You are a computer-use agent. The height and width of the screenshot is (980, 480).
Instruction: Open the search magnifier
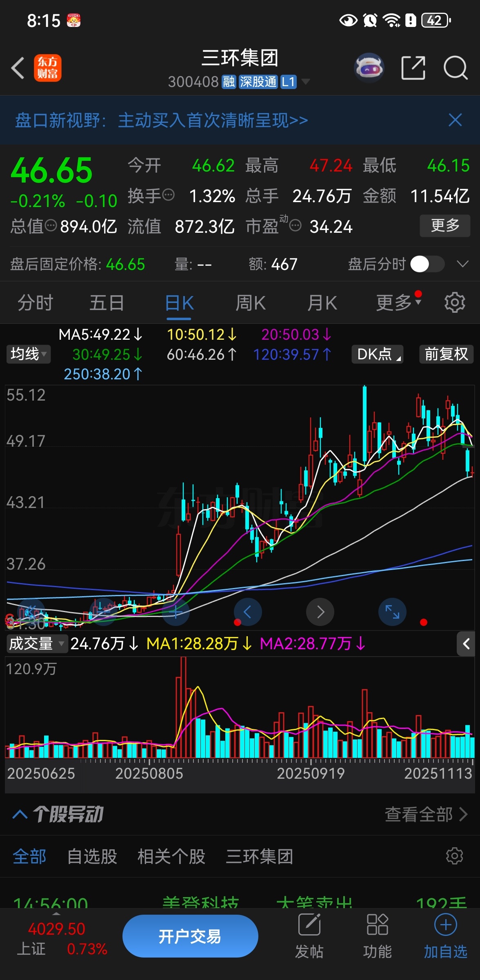[x=456, y=68]
